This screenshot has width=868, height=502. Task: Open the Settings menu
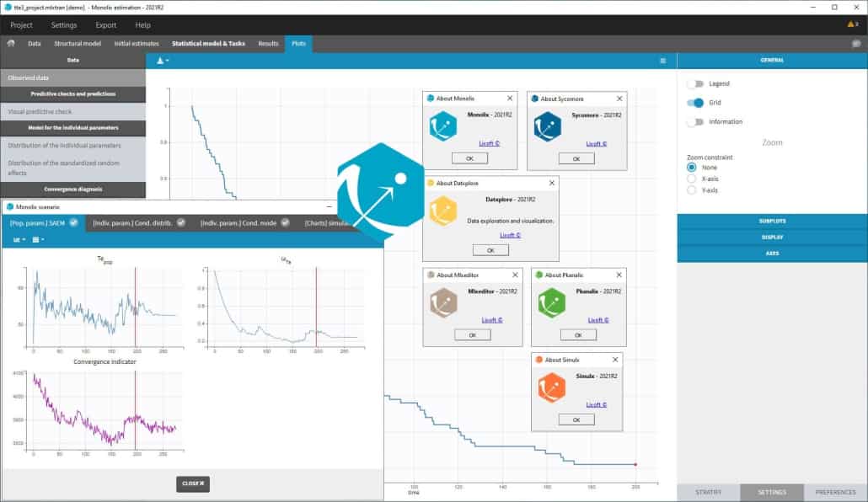point(64,25)
